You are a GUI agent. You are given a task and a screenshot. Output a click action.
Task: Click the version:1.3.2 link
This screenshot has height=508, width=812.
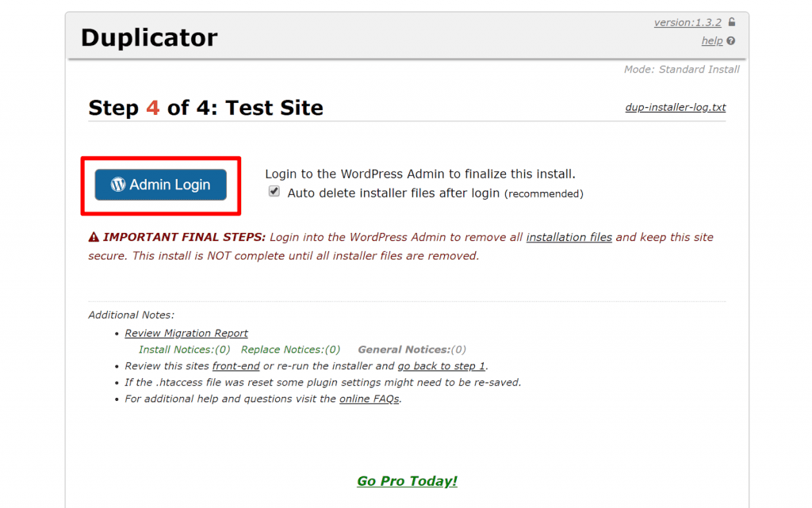(687, 22)
